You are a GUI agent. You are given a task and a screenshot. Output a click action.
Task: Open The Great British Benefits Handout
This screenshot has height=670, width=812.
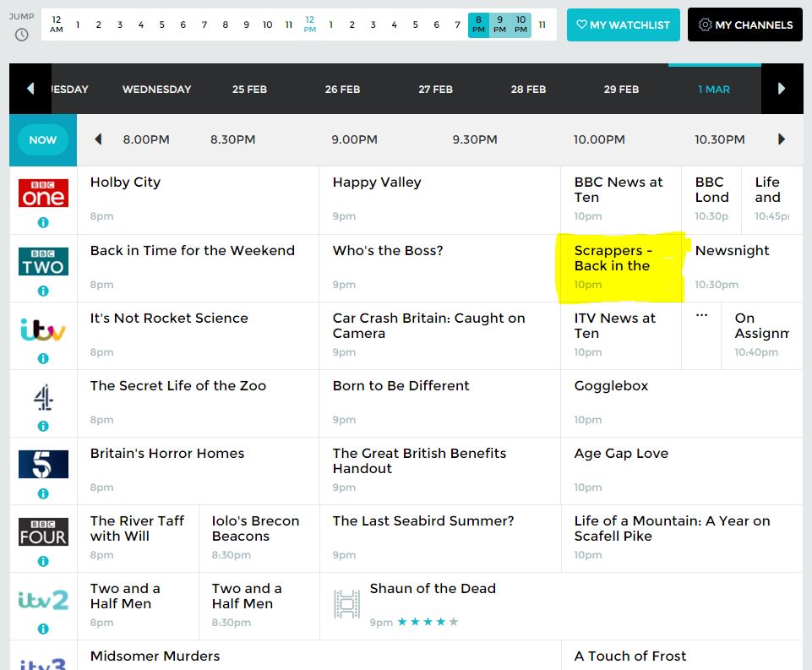[x=439, y=471]
